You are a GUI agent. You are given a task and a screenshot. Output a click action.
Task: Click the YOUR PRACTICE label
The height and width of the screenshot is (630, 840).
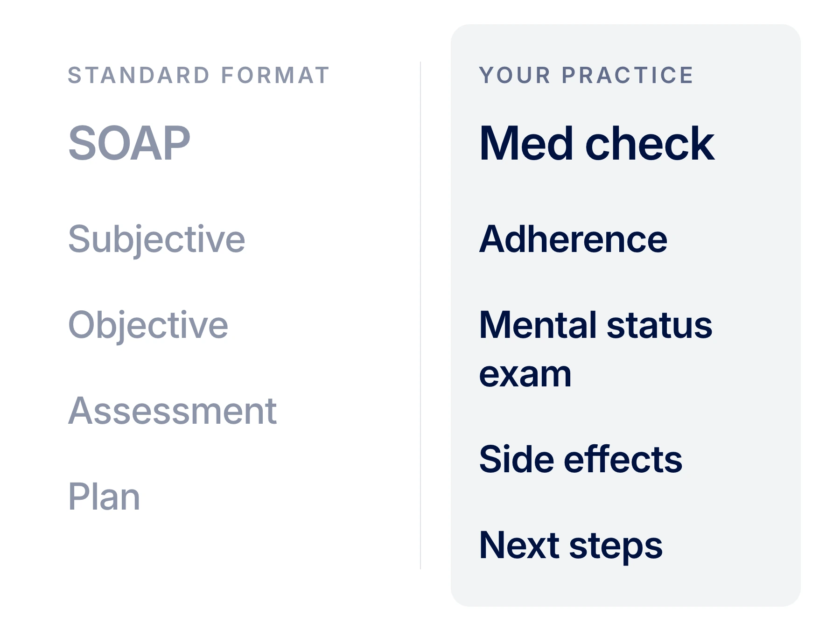click(586, 76)
